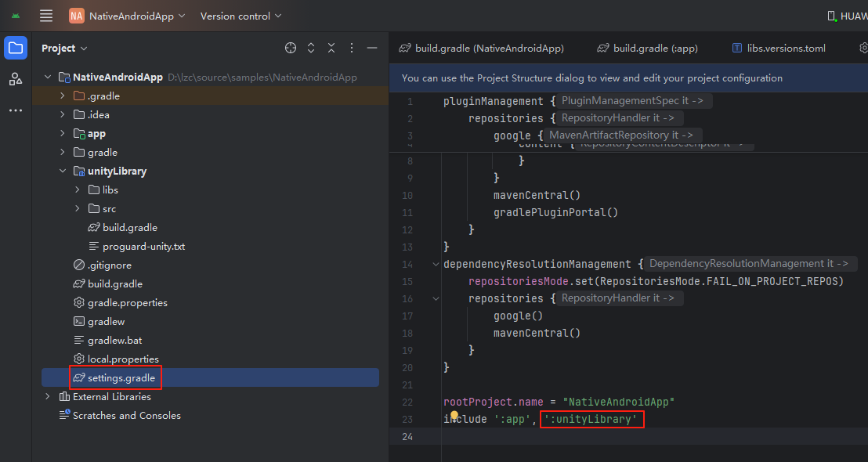Click the NA project badge icon
This screenshot has height=462, width=868.
coord(77,16)
